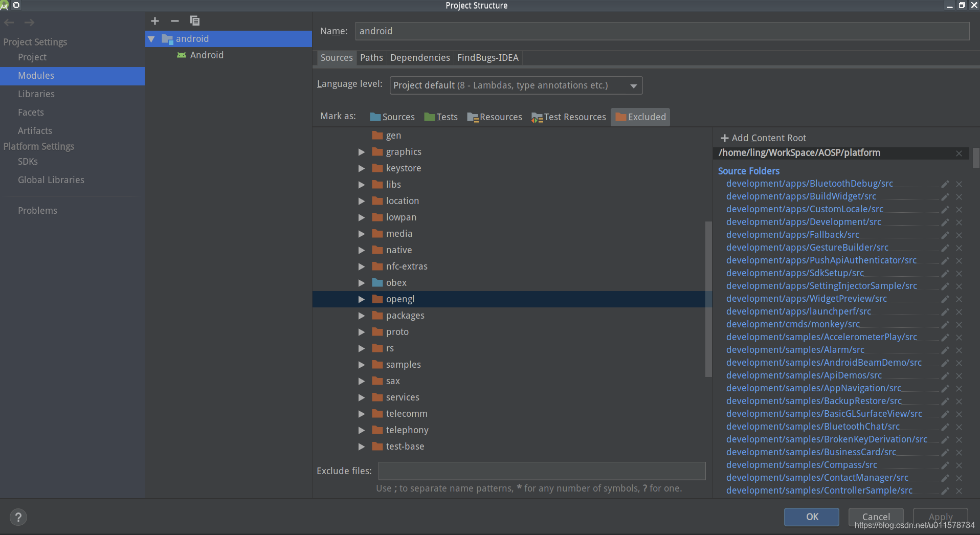Expand the services folder

pos(362,397)
